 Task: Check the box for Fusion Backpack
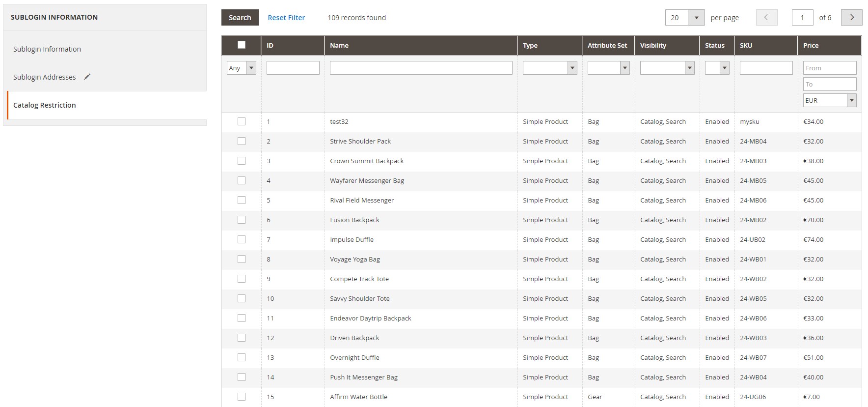click(x=242, y=220)
